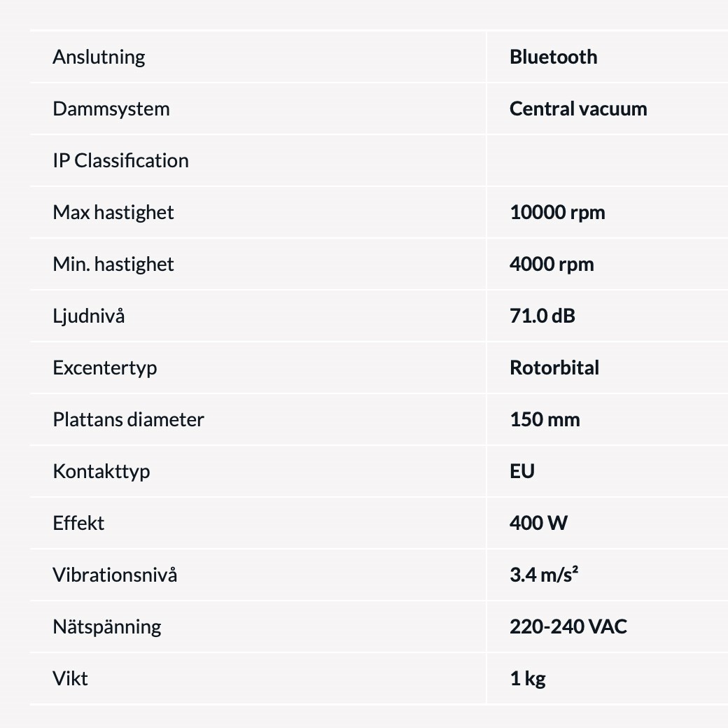Viewport: 728px width, 728px height.
Task: Click the 10000 rpm max speed value
Action: [x=557, y=213]
